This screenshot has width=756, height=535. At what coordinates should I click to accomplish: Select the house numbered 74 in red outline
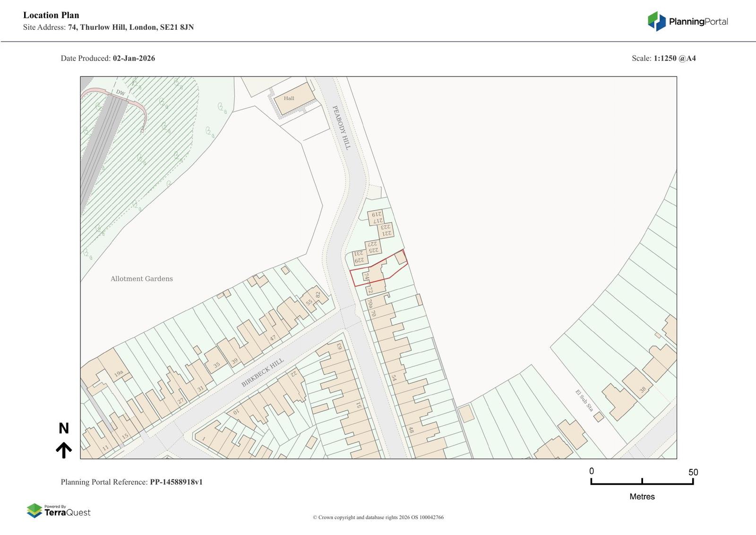pos(367,276)
